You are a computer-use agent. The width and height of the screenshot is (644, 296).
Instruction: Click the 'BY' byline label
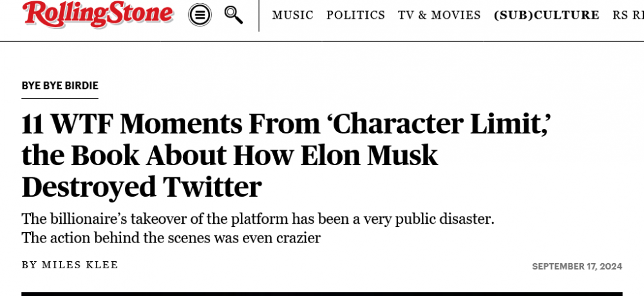[29, 265]
